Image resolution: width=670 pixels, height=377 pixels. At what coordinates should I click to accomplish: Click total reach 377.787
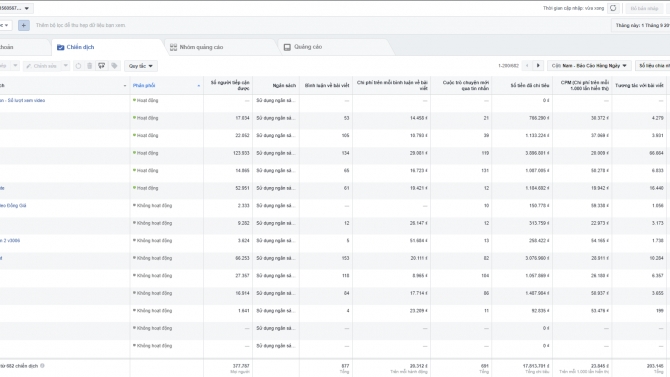point(241,366)
